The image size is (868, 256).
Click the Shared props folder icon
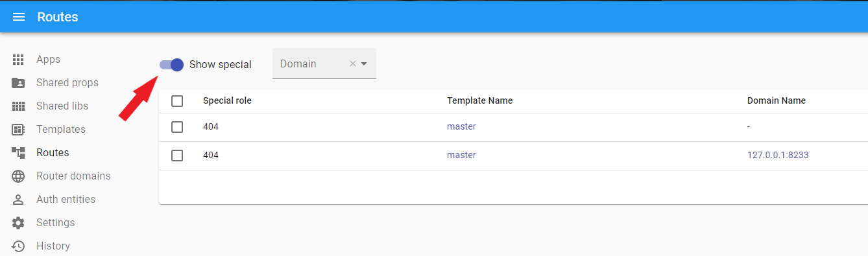(18, 83)
